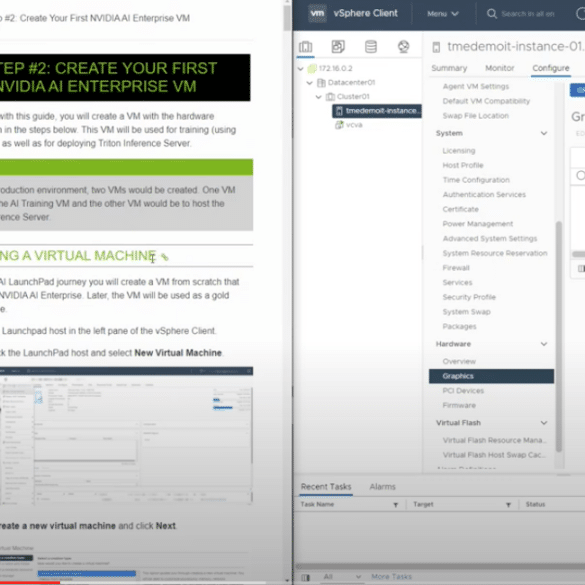The height and width of the screenshot is (585, 585).
Task: Switch to the Monitor tab
Action: coord(500,68)
